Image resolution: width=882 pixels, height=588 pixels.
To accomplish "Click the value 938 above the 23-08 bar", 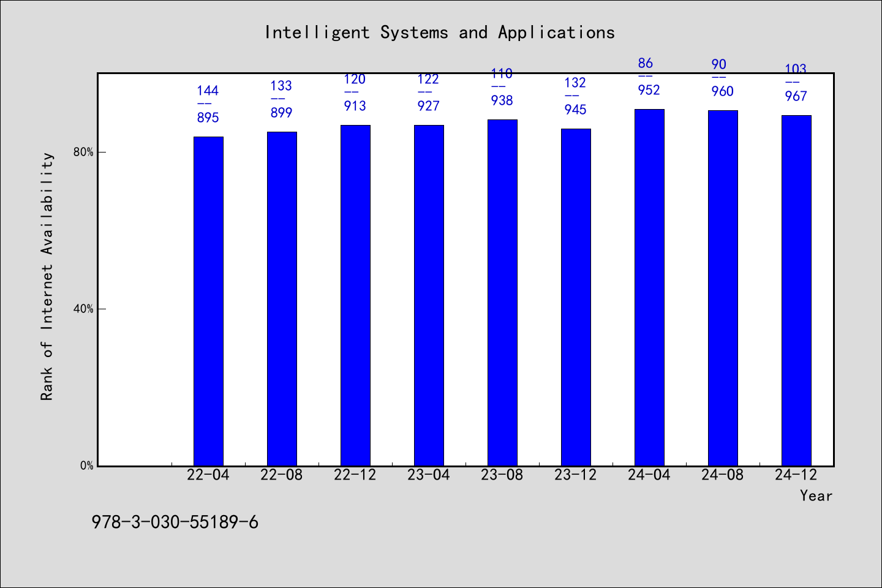I will tap(502, 100).
